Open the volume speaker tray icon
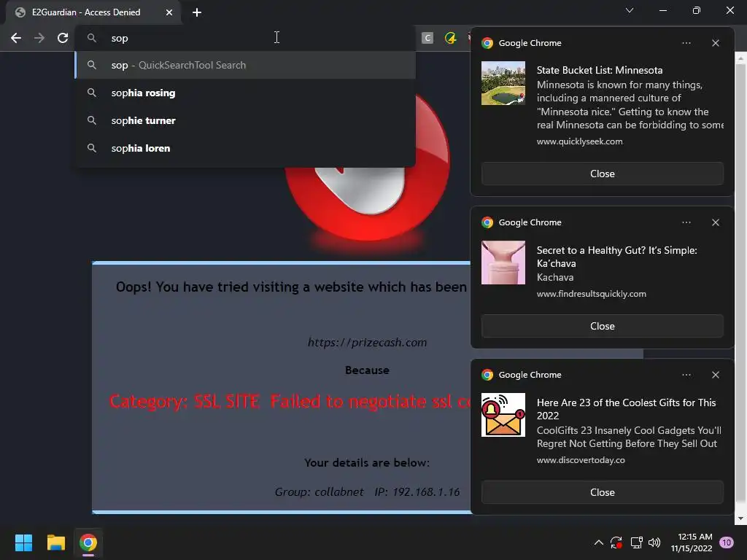Image resolution: width=747 pixels, height=560 pixels. tap(654, 542)
